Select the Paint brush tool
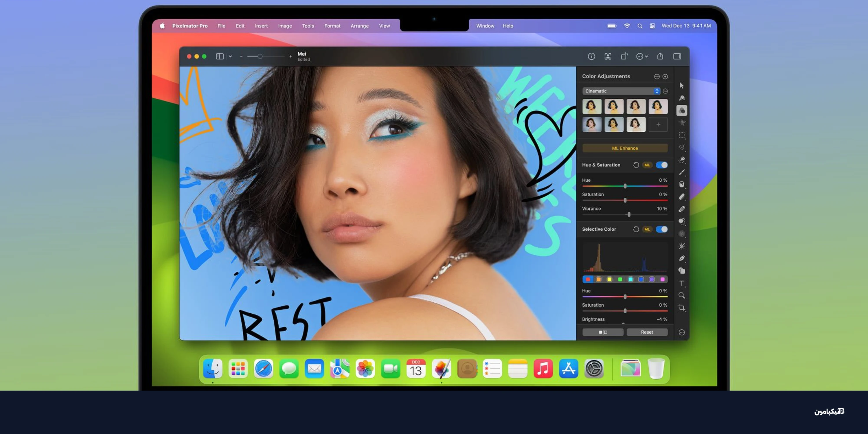 (x=681, y=172)
